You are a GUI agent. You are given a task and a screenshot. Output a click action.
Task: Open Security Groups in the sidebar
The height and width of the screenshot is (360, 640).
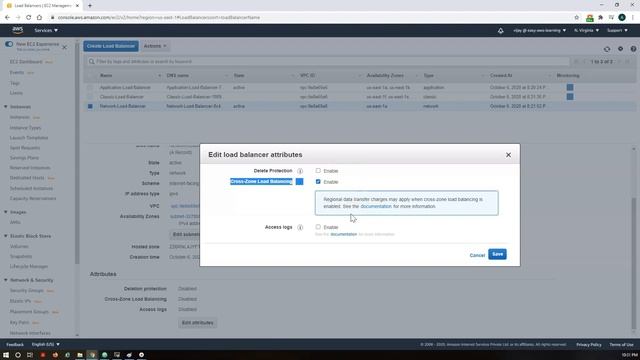[27, 291]
